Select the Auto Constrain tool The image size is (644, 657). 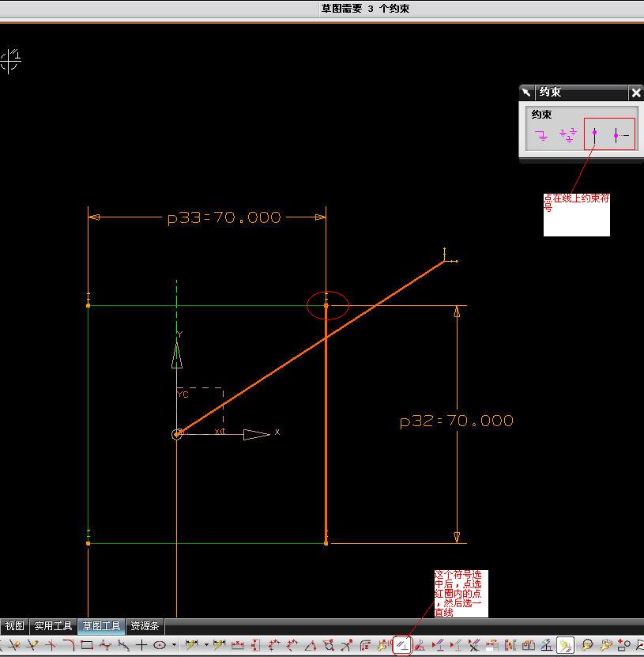point(420,645)
